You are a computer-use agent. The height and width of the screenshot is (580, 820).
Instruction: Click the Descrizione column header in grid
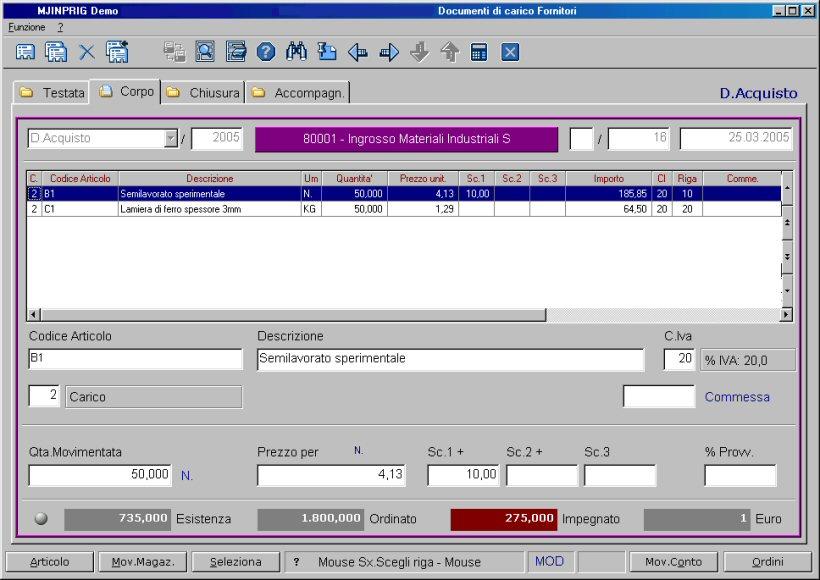tap(210, 179)
